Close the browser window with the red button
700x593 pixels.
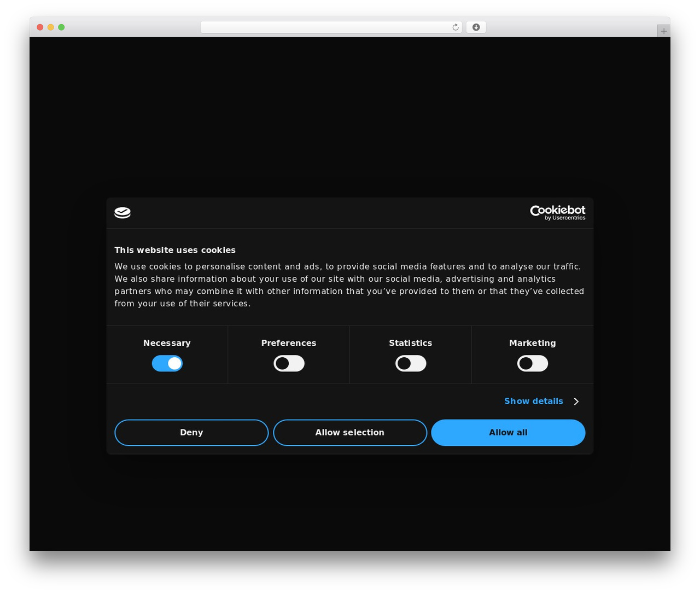click(40, 27)
